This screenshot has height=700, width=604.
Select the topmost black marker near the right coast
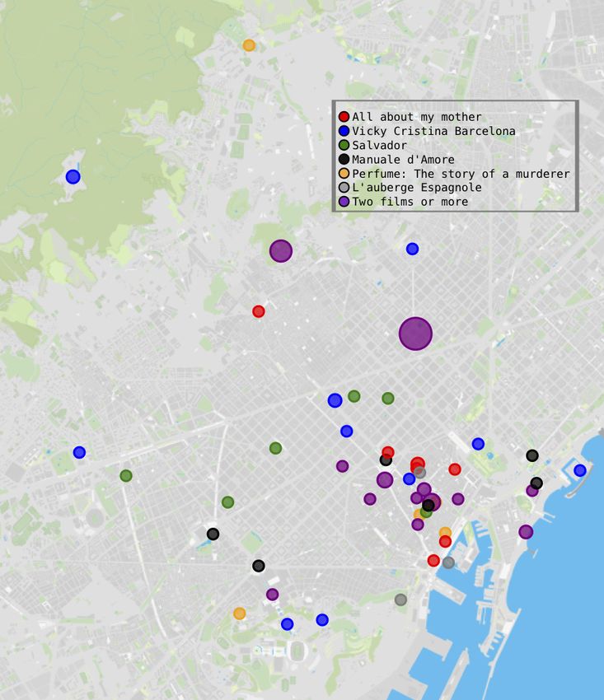(532, 455)
